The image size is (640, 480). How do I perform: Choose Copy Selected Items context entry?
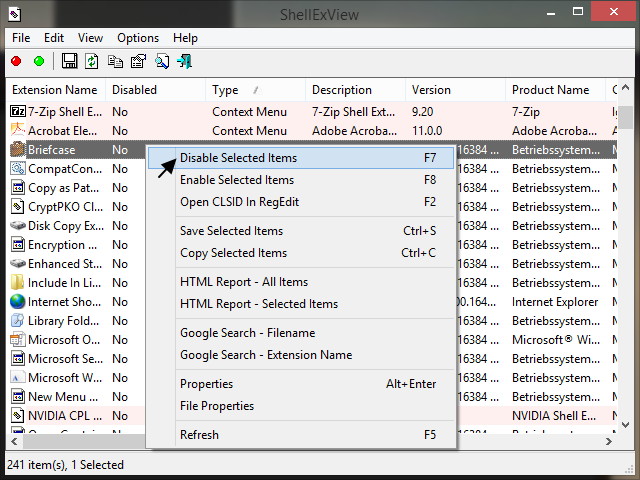click(x=301, y=253)
